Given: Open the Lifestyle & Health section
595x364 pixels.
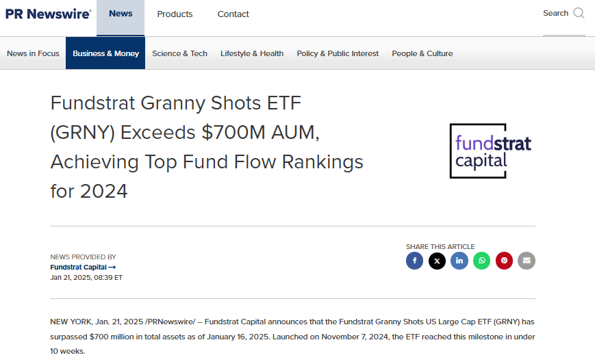Looking at the screenshot, I should pyautogui.click(x=252, y=53).
